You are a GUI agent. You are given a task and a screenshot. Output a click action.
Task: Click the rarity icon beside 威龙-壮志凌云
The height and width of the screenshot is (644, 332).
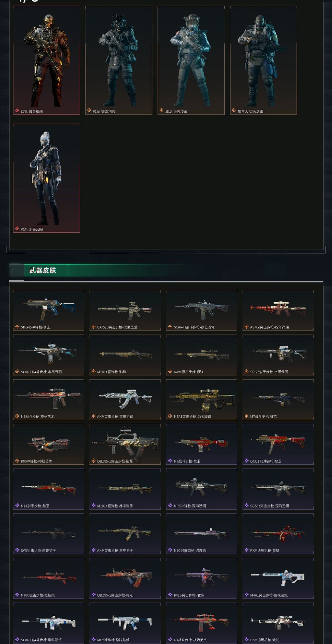click(161, 110)
